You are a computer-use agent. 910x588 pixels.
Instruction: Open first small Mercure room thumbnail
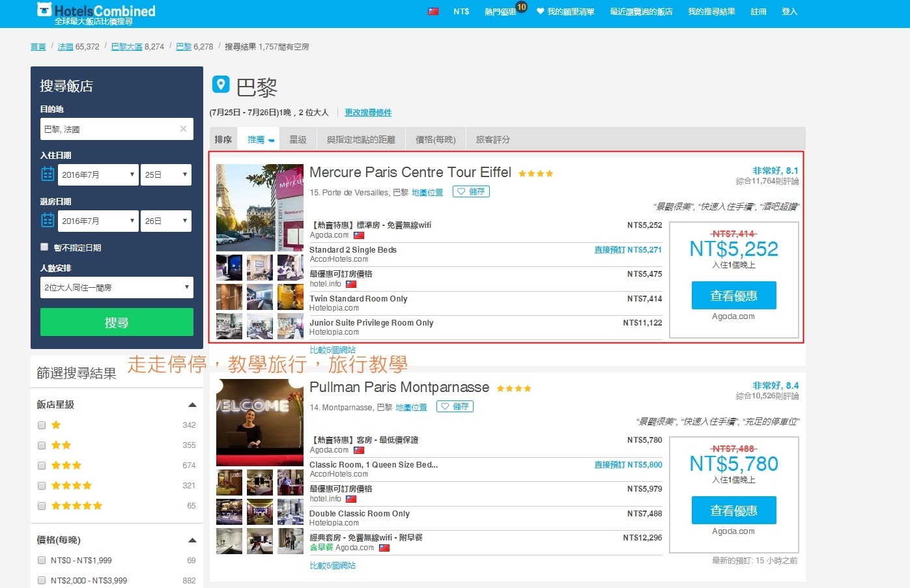229,267
